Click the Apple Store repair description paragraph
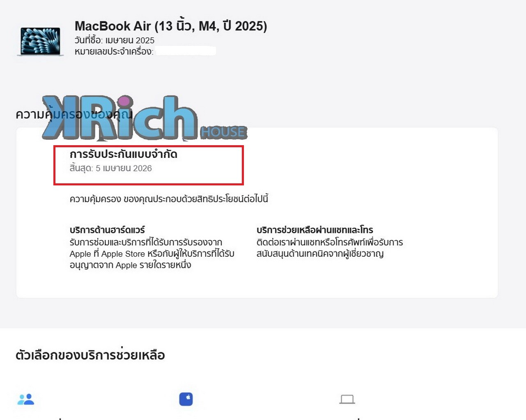526x420 pixels. coord(152,253)
